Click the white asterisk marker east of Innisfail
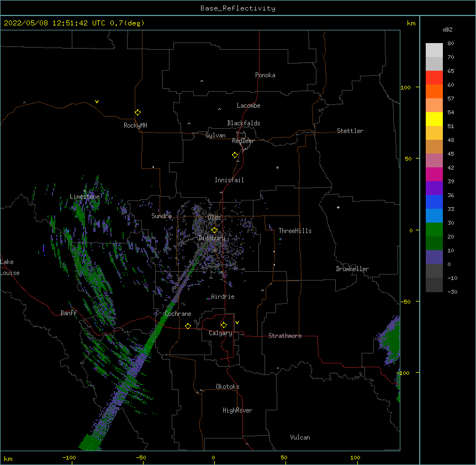The height and width of the screenshot is (465, 476). tap(277, 167)
